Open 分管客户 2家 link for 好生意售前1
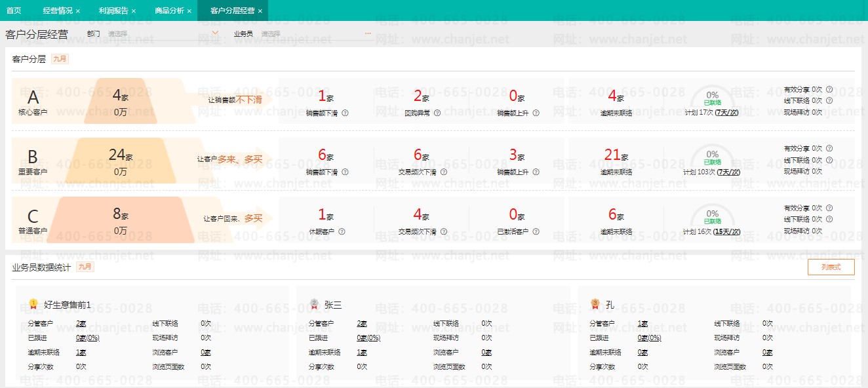The width and height of the screenshot is (868, 388). click(x=81, y=323)
